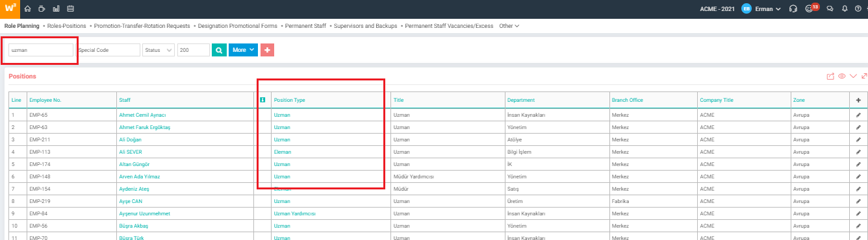Collapse the Positions panel with chevron

[x=853, y=77]
